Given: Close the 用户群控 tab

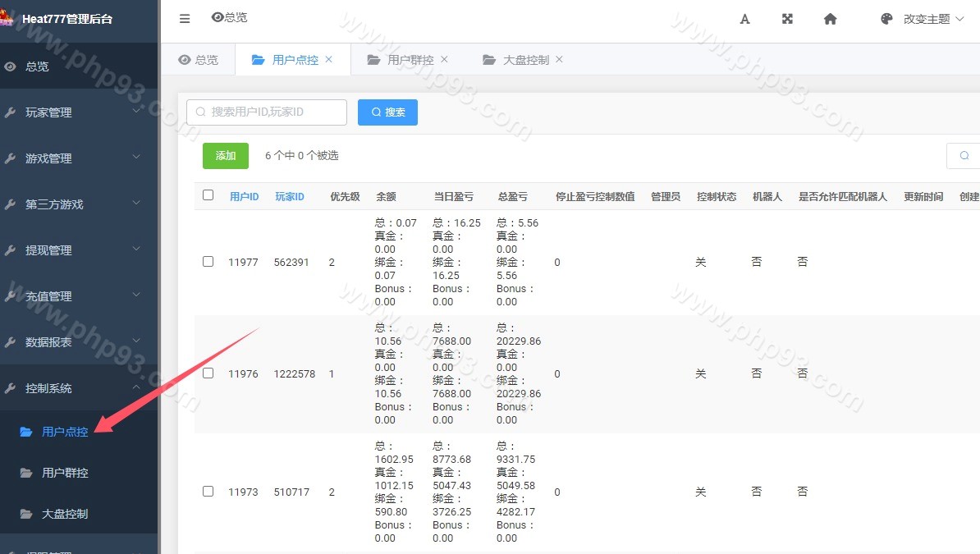Looking at the screenshot, I should click(444, 59).
